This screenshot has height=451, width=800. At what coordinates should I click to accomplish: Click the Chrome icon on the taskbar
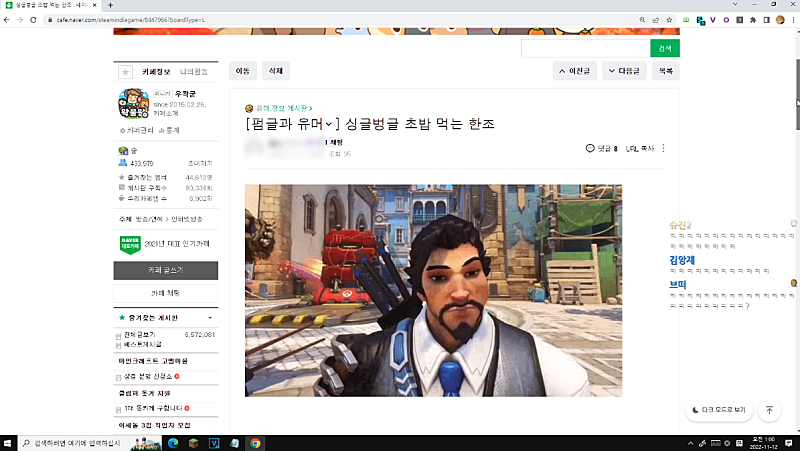(255, 443)
